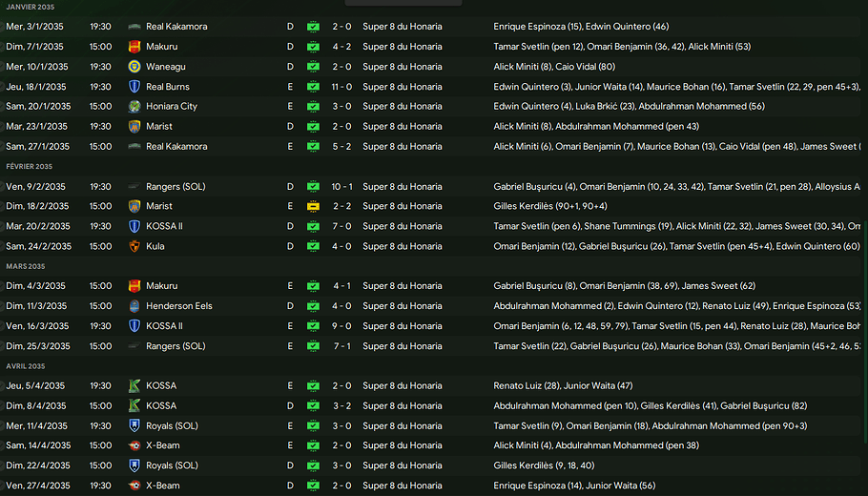Click the Royals (SOL) badge on 22/4/2035
Image resolution: width=868 pixels, height=496 pixels.
click(x=134, y=465)
